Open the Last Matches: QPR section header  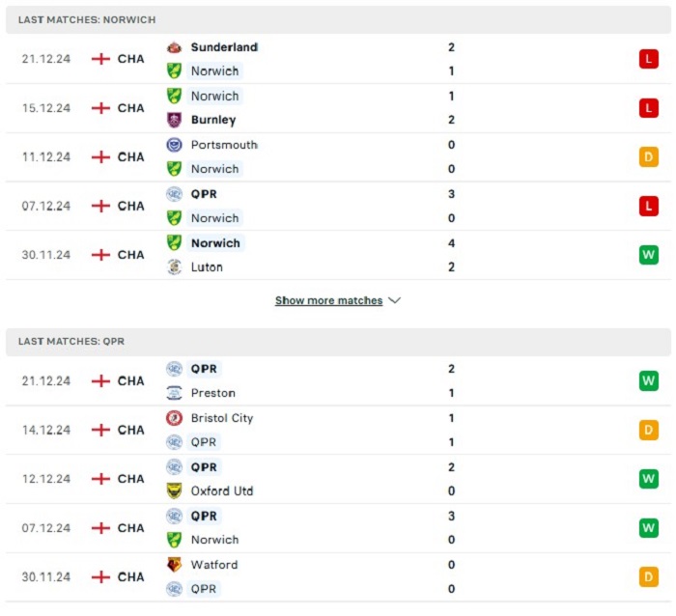[x=338, y=342]
